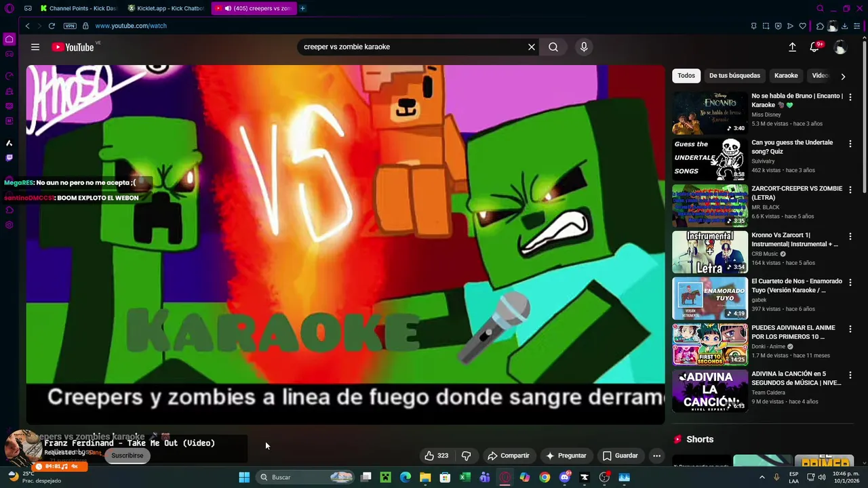
Task: Mute audio on the creepers vs zombie tab
Action: point(228,8)
